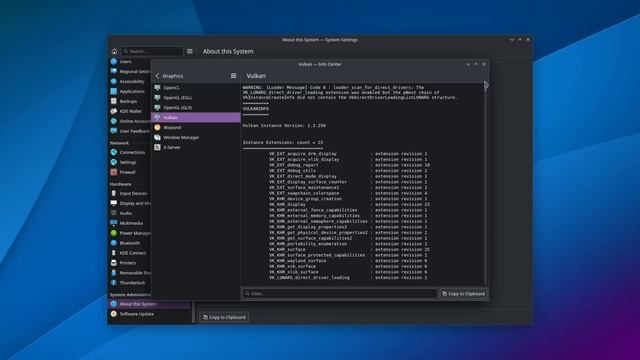Click the VK_EXT_debug_report extension line
The height and width of the screenshot is (360, 640).
tap(348, 165)
